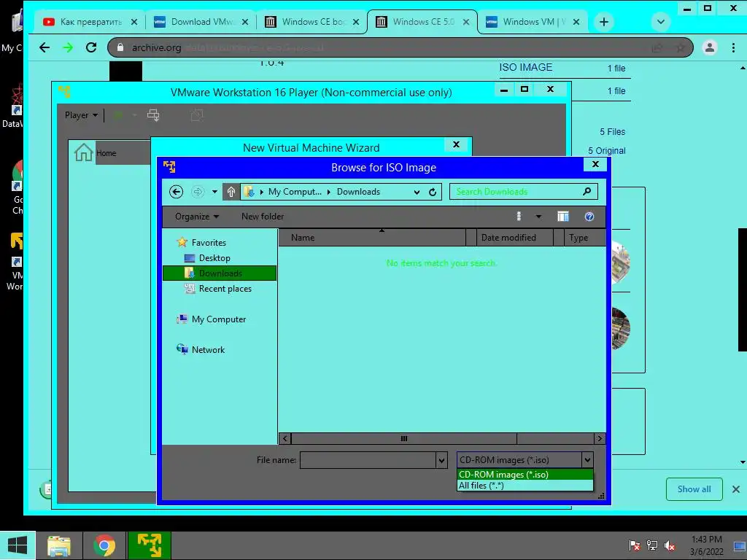Click the Home icon in VMware library
The height and width of the screenshot is (560, 747).
tap(83, 152)
